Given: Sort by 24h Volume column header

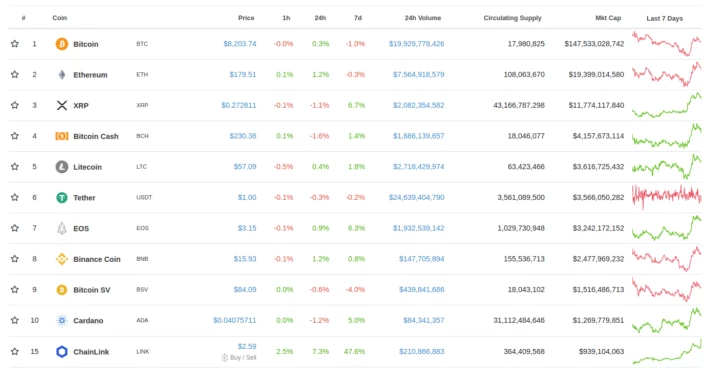Looking at the screenshot, I should pyautogui.click(x=423, y=18).
